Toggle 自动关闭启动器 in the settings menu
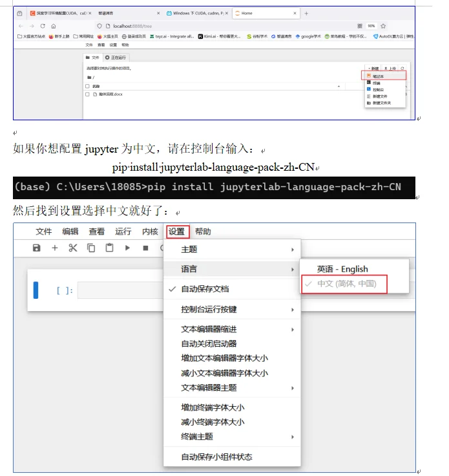The width and height of the screenshot is (449, 476). 232,343
